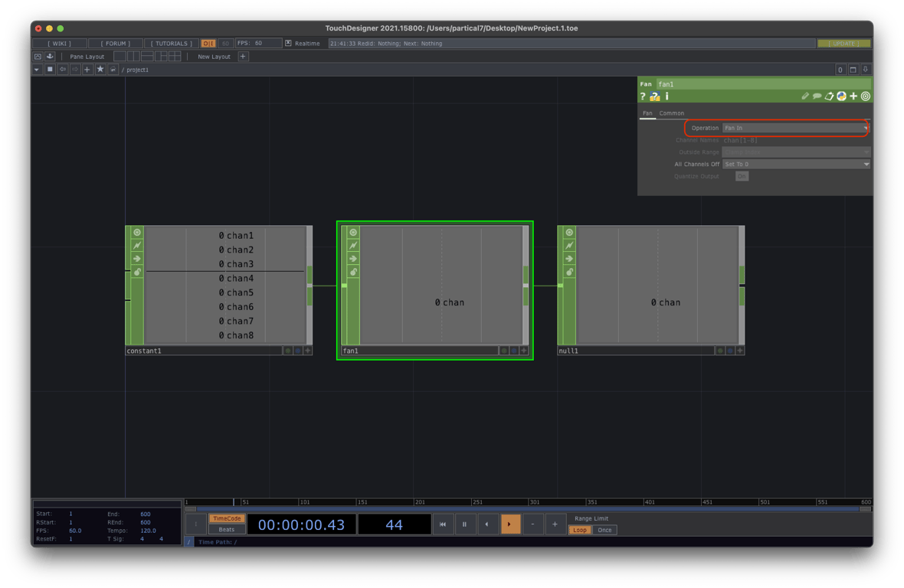This screenshot has height=588, width=904.
Task: Click the timeline range scrollbar
Action: click(x=528, y=509)
